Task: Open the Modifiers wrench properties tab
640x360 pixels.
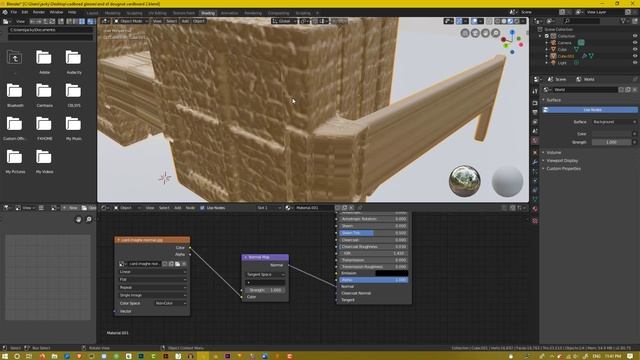Action: 535,162
